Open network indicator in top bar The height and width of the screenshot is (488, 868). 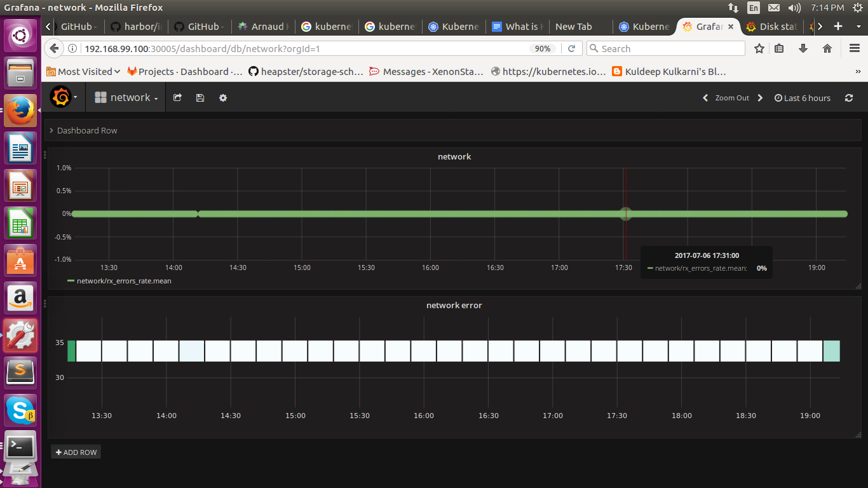tap(733, 8)
